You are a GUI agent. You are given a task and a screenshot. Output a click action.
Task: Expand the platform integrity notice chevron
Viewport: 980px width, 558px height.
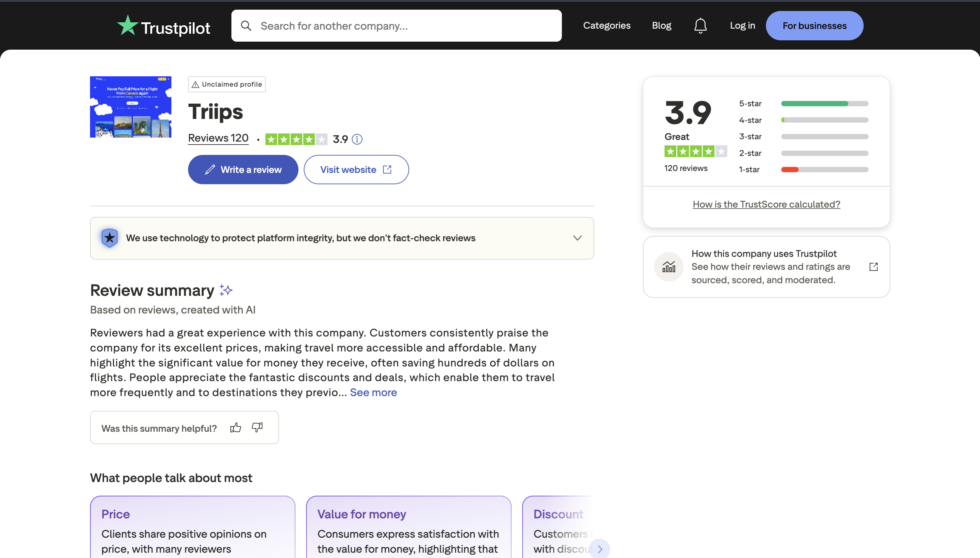[x=577, y=238]
